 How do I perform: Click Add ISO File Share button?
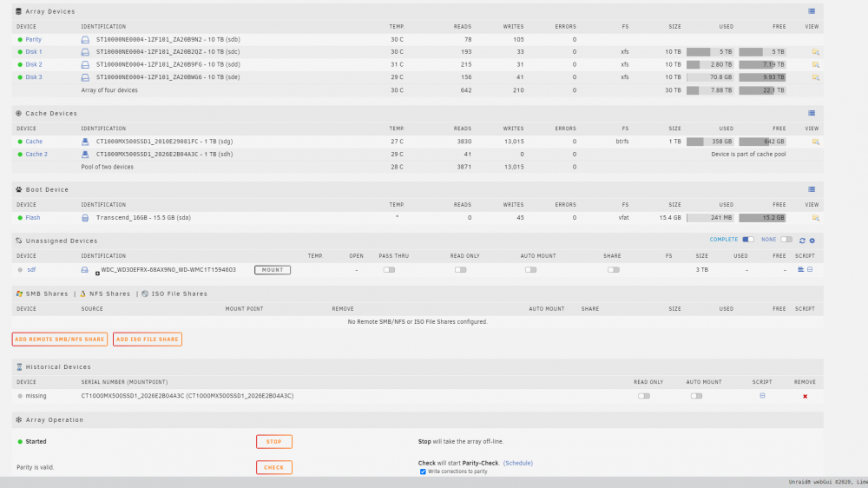point(148,339)
